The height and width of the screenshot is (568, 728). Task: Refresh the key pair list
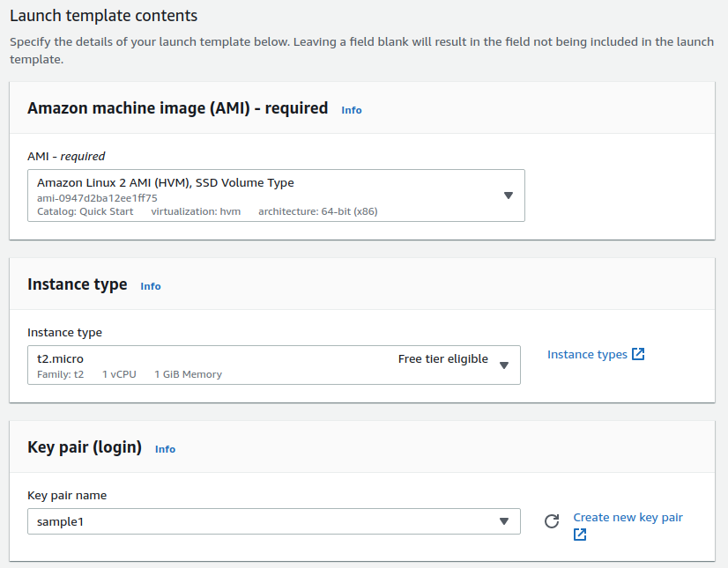click(x=552, y=521)
